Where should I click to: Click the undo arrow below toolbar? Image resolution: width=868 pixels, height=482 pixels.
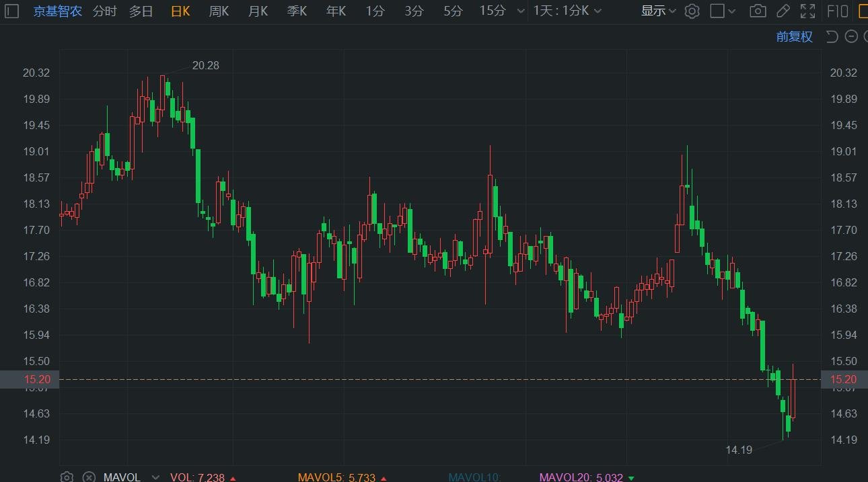point(832,36)
